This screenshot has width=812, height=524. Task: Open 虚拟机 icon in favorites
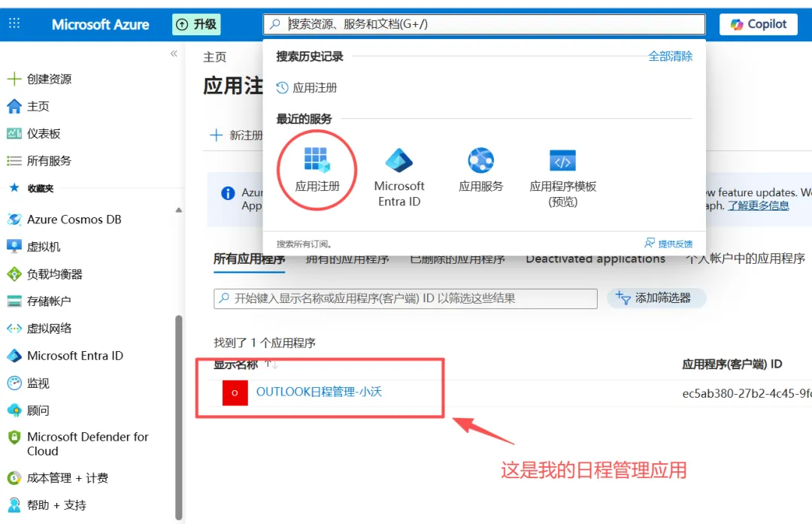[14, 247]
